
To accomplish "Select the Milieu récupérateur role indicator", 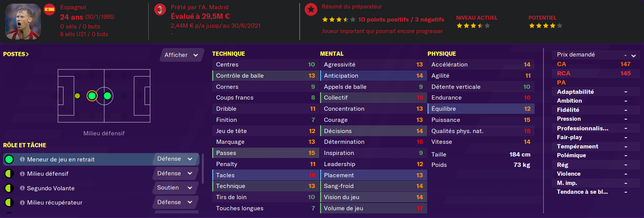I will coord(9,202).
